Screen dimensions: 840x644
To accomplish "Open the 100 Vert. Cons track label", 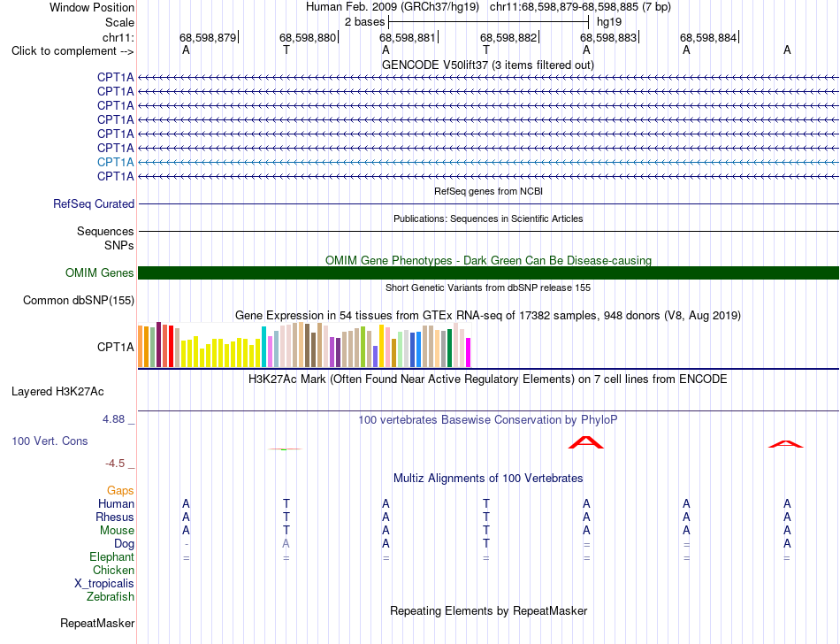I will tap(50, 441).
